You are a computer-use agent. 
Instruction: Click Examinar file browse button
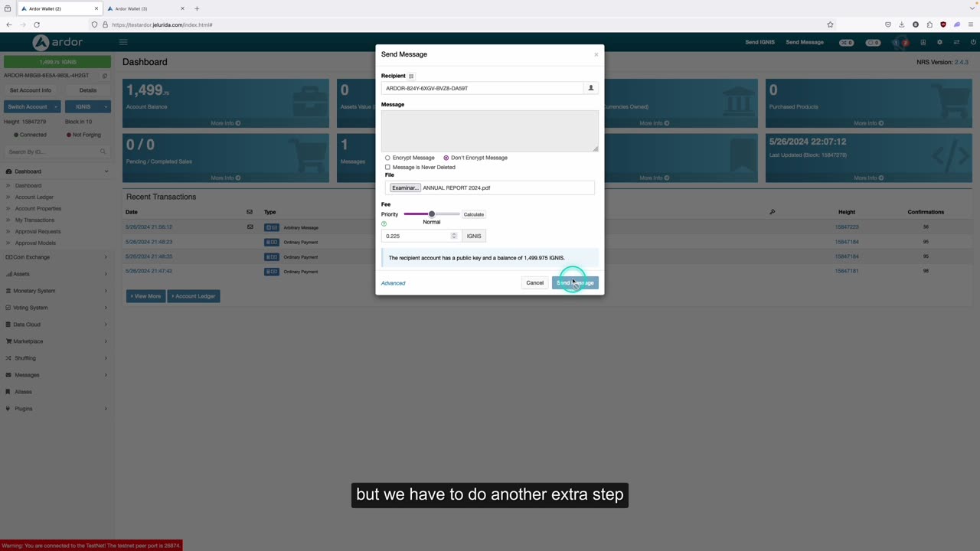405,187
